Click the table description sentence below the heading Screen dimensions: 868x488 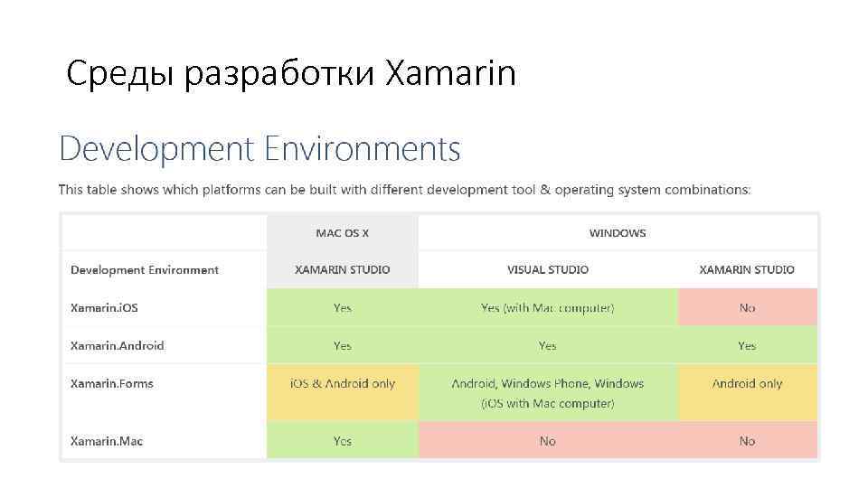(x=404, y=190)
